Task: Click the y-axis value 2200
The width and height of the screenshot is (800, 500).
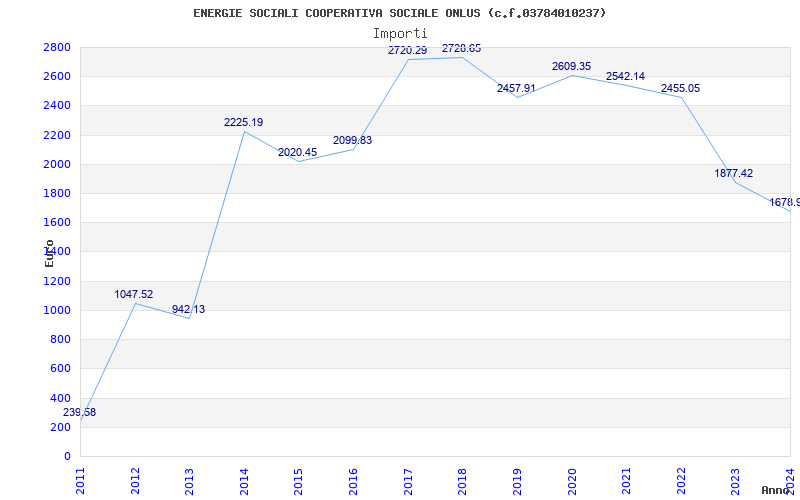Action: (57, 135)
